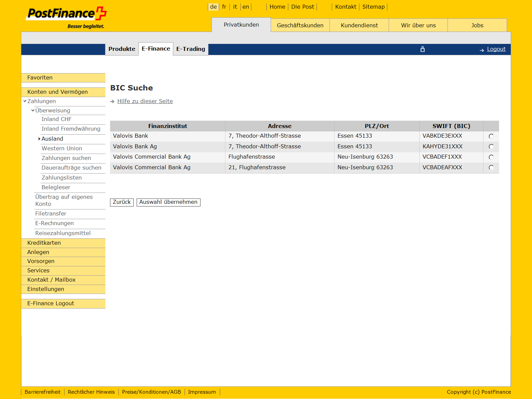Click the padlock icon in blue bar

coord(423,49)
